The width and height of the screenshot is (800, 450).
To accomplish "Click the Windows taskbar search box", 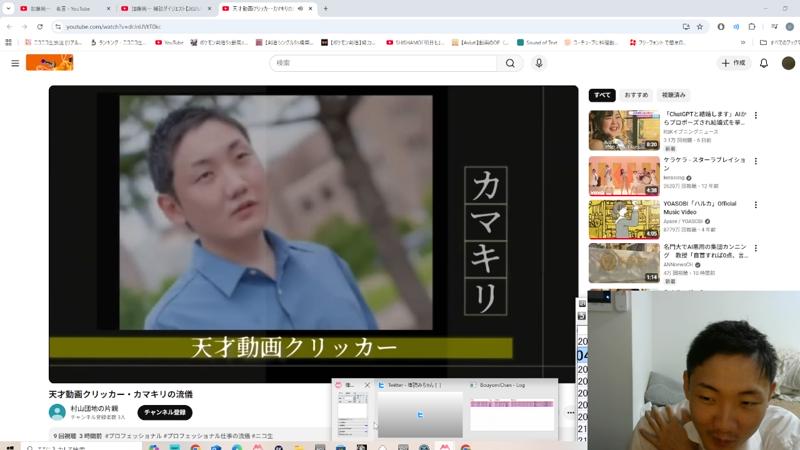I will click(x=82, y=447).
